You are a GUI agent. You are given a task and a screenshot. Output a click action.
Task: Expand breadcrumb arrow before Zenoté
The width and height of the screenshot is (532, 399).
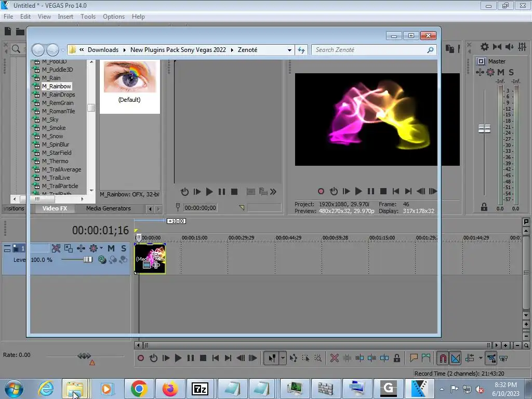point(232,50)
